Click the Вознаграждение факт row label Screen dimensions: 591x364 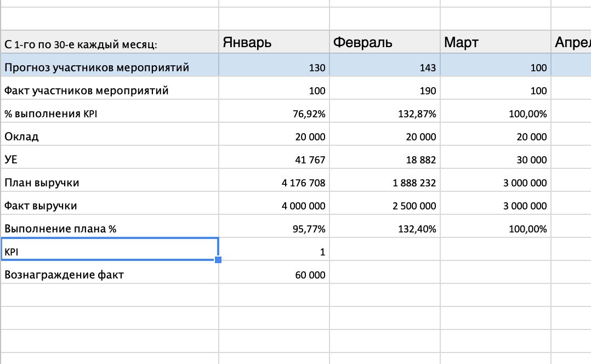coord(110,275)
